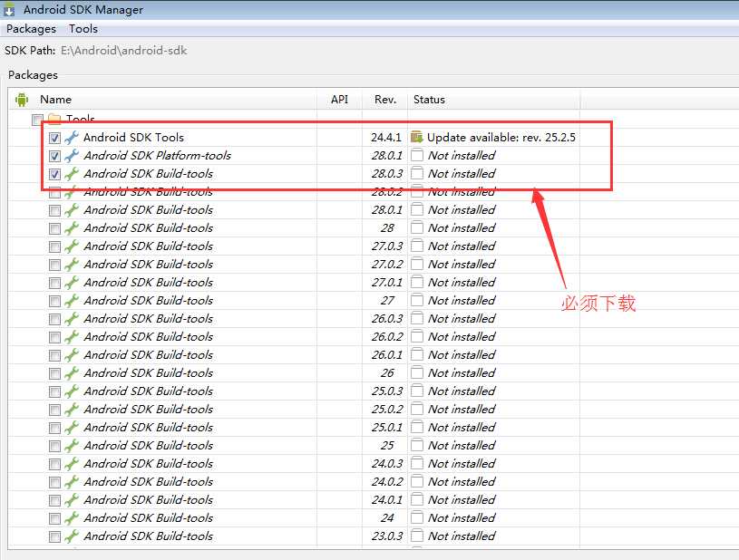This screenshot has height=560, width=739.
Task: Click 'Not installed' status in the 23.0.3 row
Action: click(462, 536)
